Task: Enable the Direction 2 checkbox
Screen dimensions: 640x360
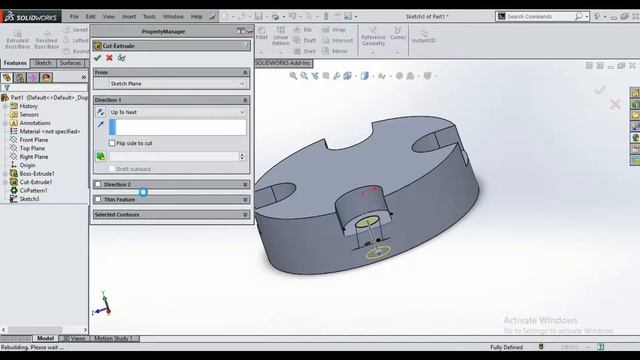Action: [x=98, y=184]
